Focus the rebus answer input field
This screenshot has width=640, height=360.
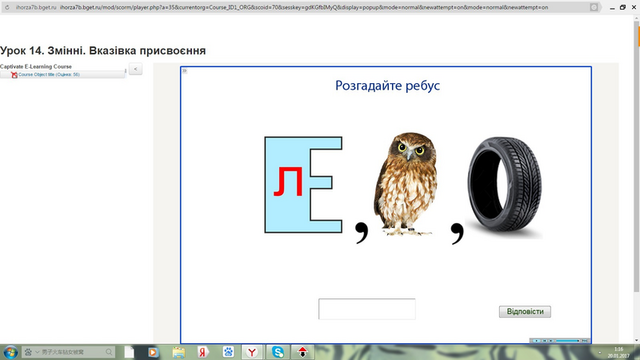(367, 309)
